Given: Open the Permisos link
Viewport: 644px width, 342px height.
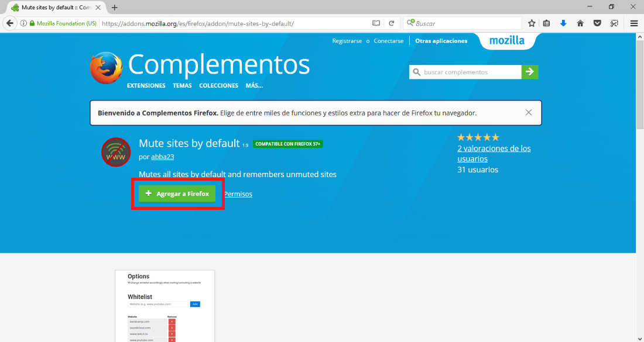Looking at the screenshot, I should [238, 194].
